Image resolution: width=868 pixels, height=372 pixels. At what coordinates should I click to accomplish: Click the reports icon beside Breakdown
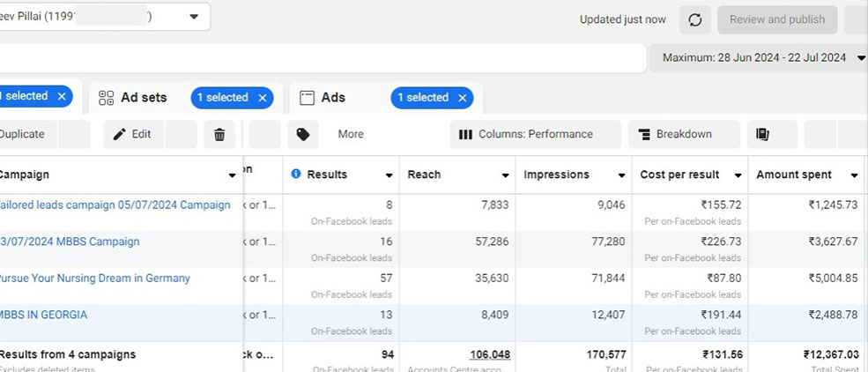[x=763, y=134]
